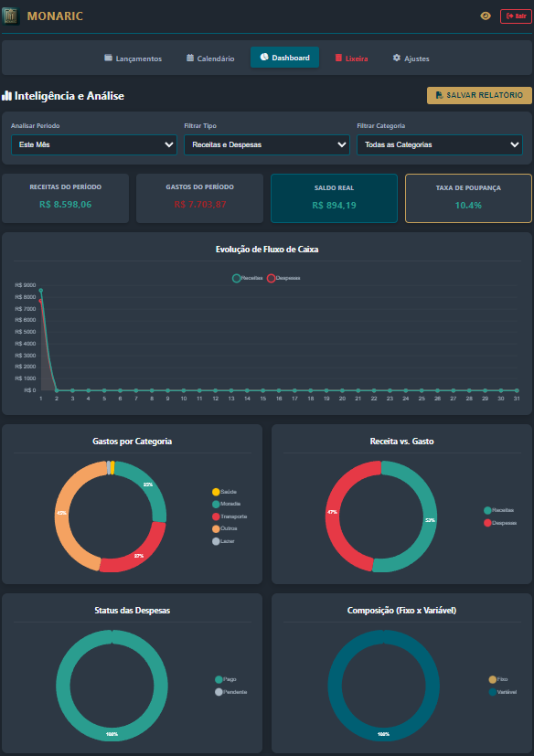Toggle Outros legend in Gastos por Categoria
Image resolution: width=534 pixels, height=756 pixels.
point(224,528)
